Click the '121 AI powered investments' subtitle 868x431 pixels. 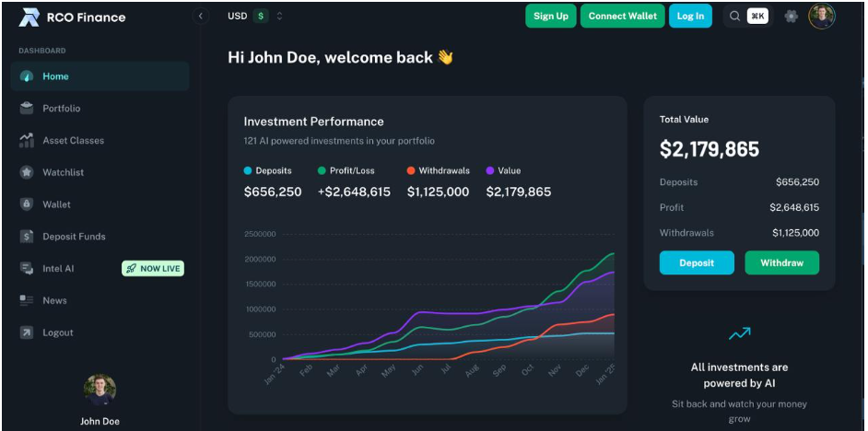(x=339, y=141)
